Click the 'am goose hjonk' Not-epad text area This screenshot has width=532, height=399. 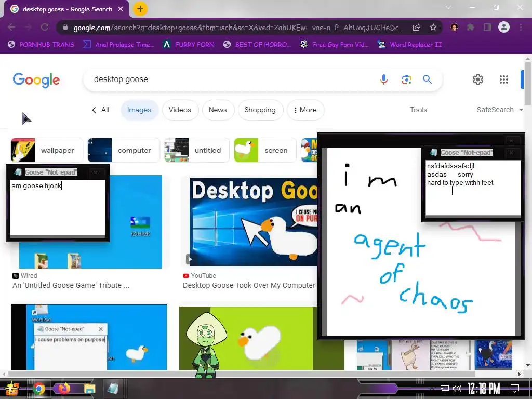click(x=58, y=207)
